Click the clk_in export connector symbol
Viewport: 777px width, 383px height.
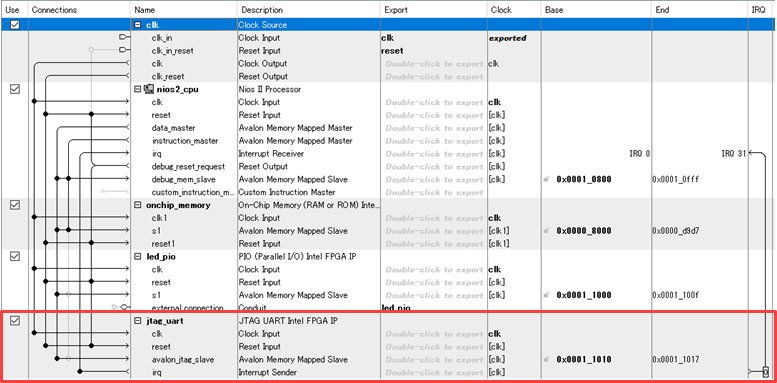(x=124, y=37)
